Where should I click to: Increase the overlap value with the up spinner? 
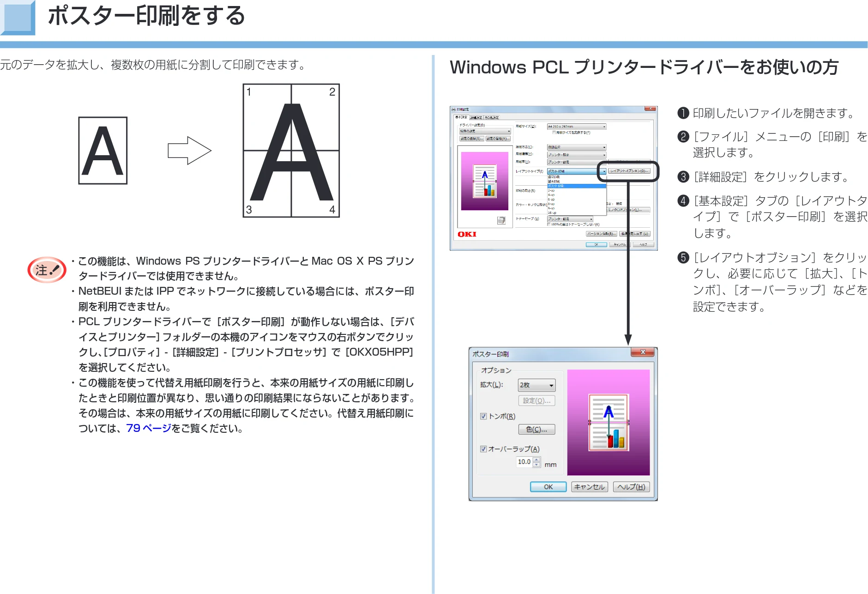[536, 460]
